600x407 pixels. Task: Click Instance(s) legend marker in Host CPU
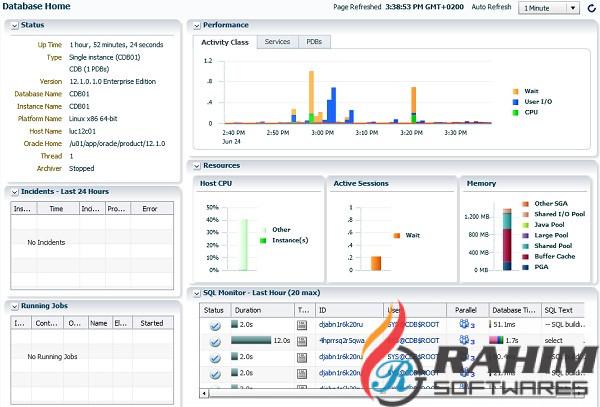click(x=264, y=241)
